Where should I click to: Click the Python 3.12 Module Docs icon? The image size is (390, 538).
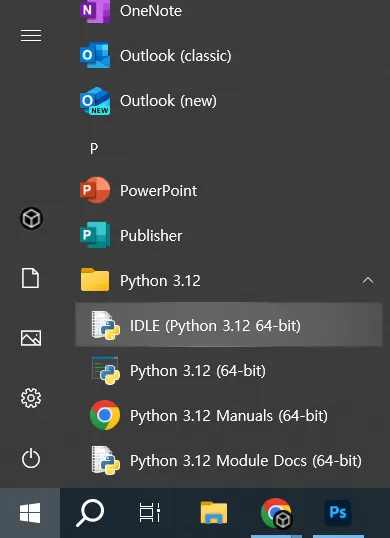click(106, 460)
